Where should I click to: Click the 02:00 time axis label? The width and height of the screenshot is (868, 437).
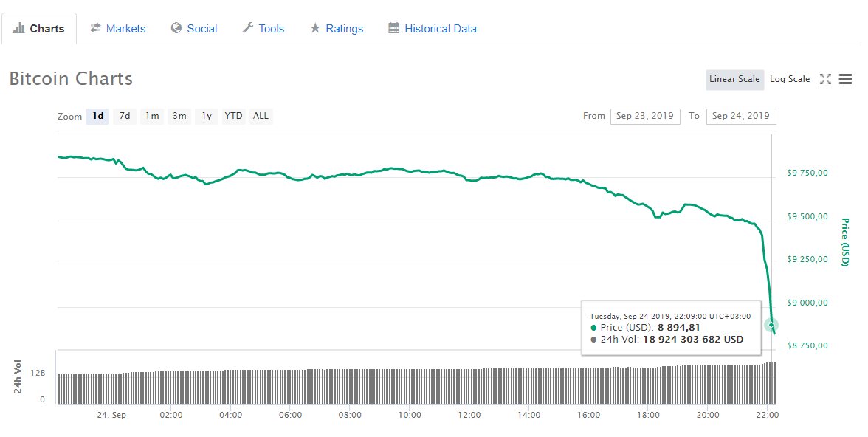tap(171, 415)
